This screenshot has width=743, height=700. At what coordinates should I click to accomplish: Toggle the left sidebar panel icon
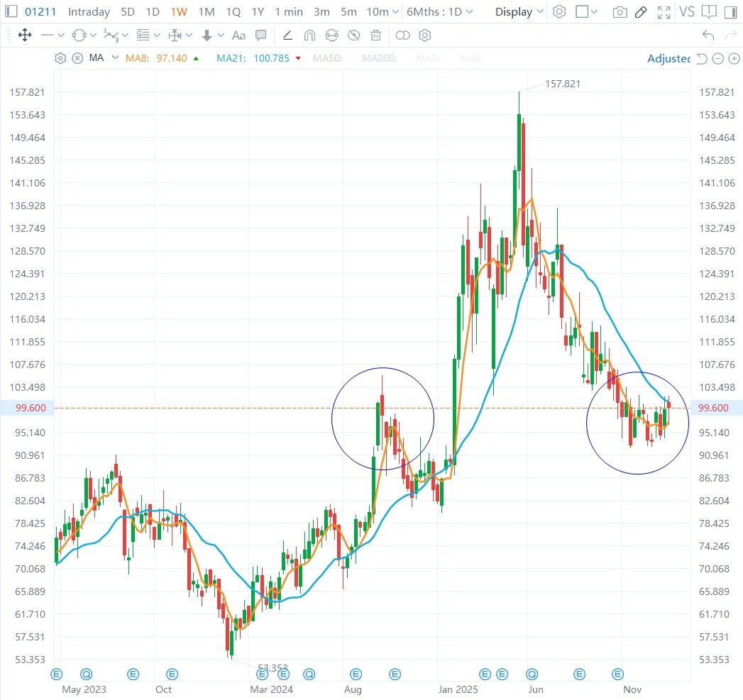pos(11,11)
